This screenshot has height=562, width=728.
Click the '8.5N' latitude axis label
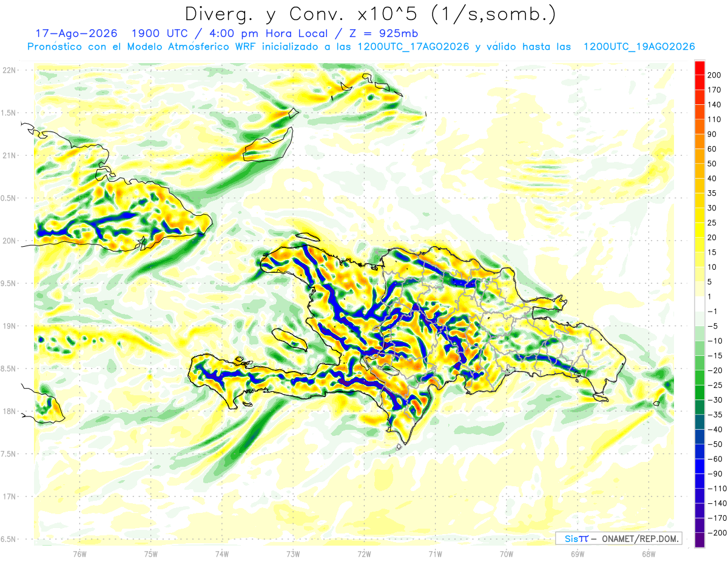pos(8,369)
